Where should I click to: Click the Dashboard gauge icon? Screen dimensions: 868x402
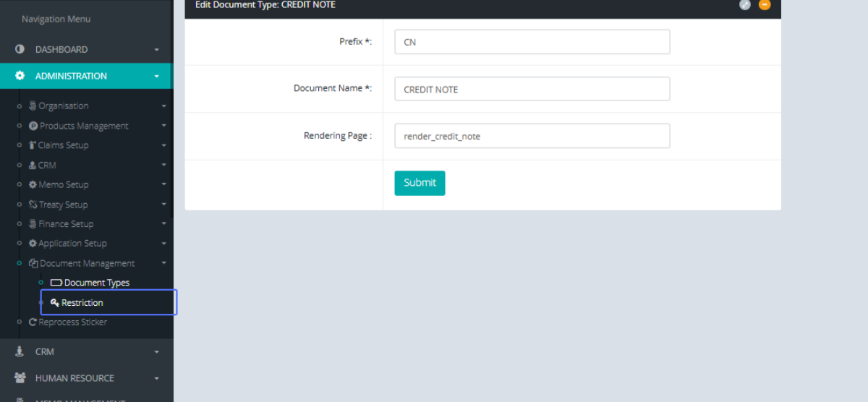(x=20, y=50)
